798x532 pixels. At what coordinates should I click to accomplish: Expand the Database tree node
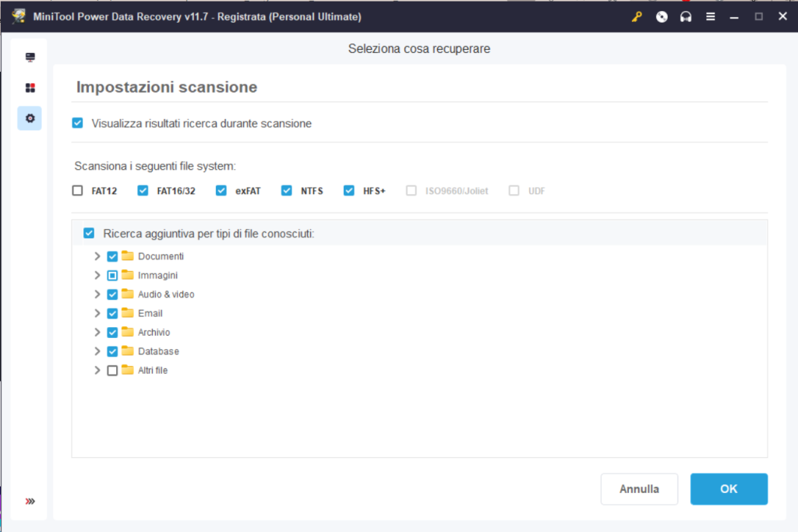pyautogui.click(x=97, y=351)
